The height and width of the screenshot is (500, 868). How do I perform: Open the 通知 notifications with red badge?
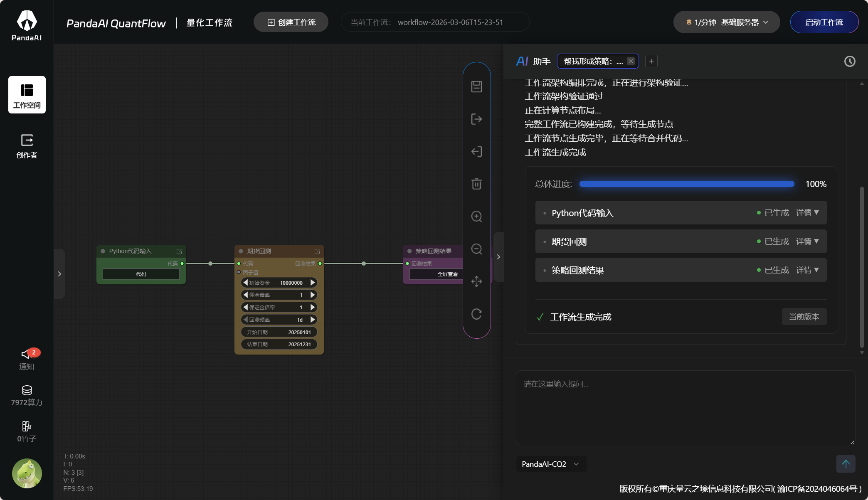click(x=27, y=360)
